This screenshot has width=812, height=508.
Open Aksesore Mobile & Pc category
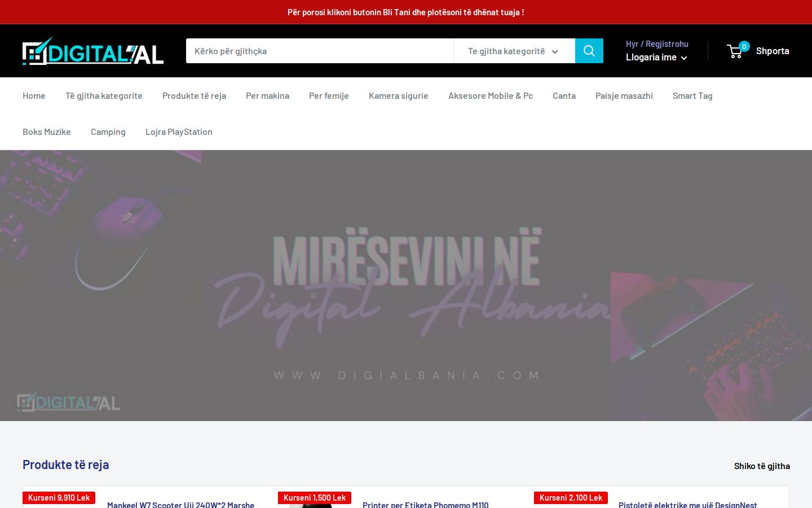click(491, 95)
